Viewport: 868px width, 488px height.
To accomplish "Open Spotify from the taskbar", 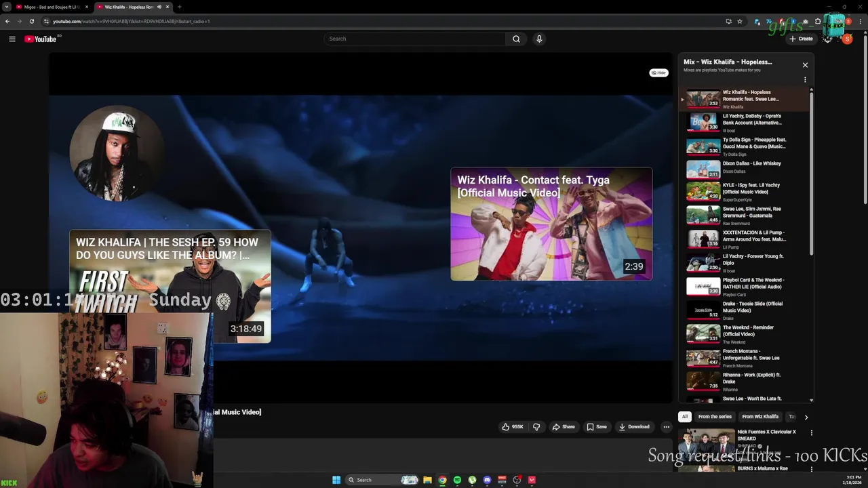I will [457, 480].
